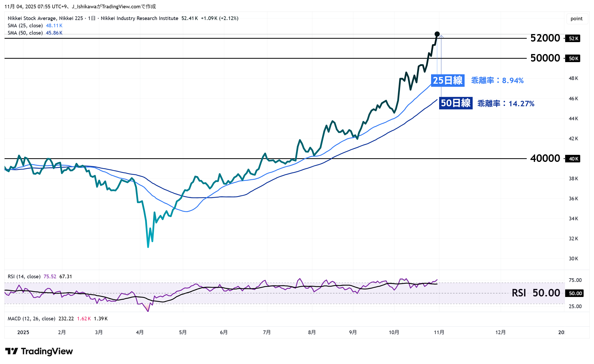Open the SMA (50, close) legend
This screenshot has width=594, height=364.
click(25, 33)
